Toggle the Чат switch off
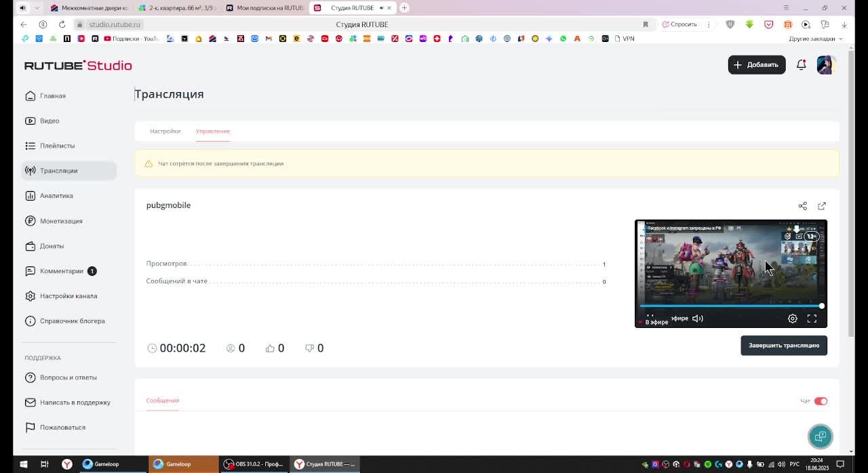Screen dimensions: 868x473 [x=821, y=401]
